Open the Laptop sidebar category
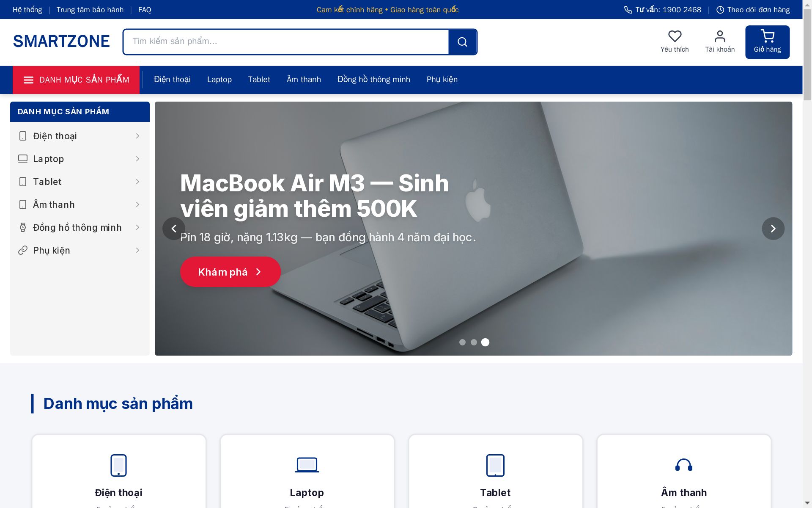This screenshot has height=508, width=812. [x=80, y=159]
